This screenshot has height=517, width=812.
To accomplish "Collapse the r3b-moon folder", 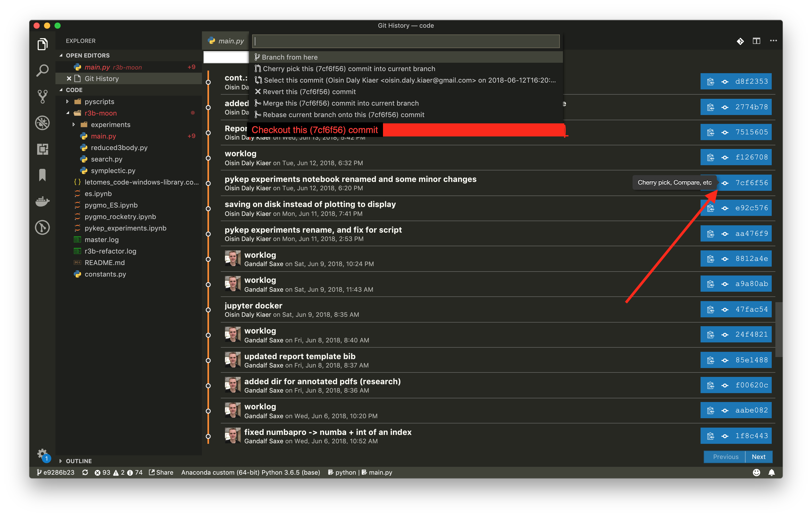I will click(x=67, y=113).
